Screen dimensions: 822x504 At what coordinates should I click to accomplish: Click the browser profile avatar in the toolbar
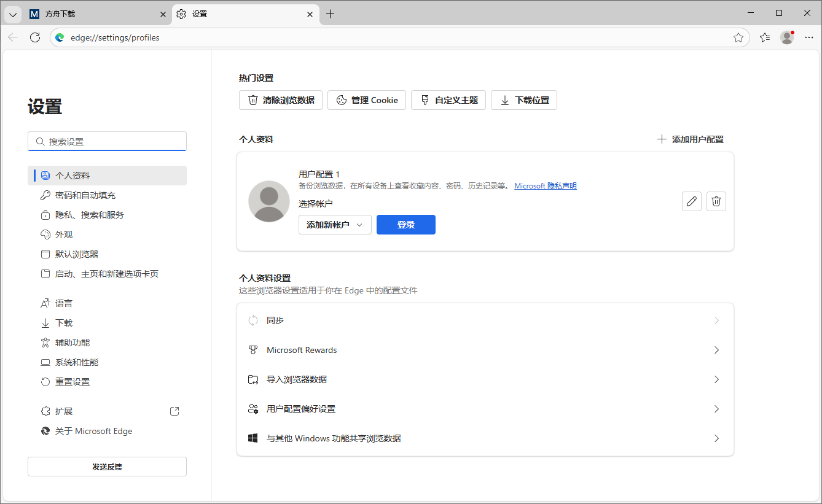click(x=786, y=37)
